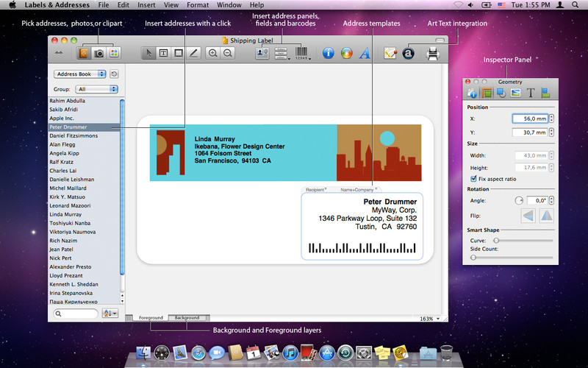Open the Alignment inspector tab
Screen dimensions: 588x368
[545, 93]
